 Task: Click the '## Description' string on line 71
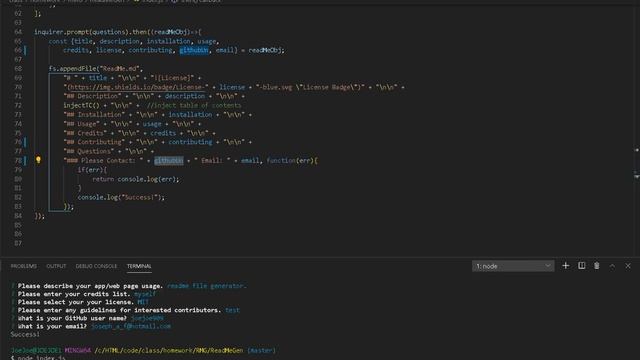93,96
